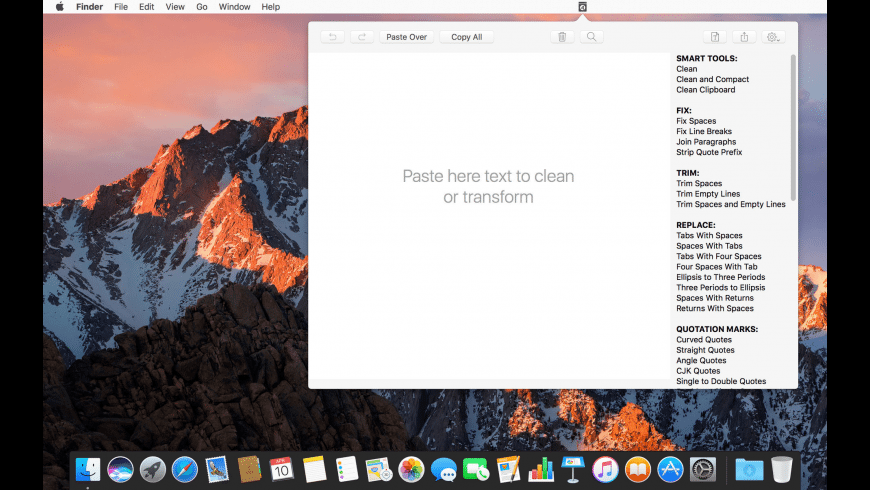Open Calendar in the Dock
870x490 pixels.
[281, 469]
